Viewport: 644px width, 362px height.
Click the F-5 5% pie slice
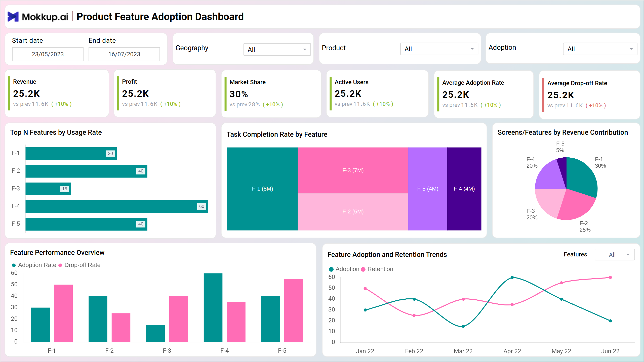(563, 169)
